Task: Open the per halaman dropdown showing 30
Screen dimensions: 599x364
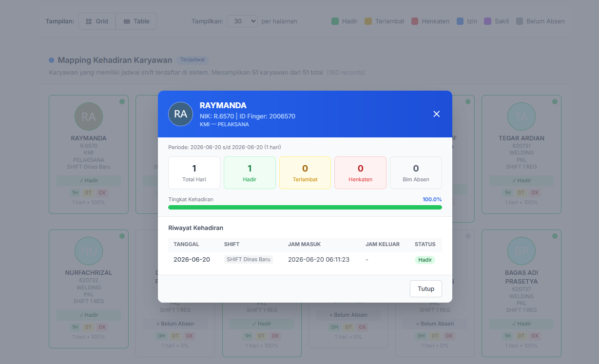Action: click(242, 21)
